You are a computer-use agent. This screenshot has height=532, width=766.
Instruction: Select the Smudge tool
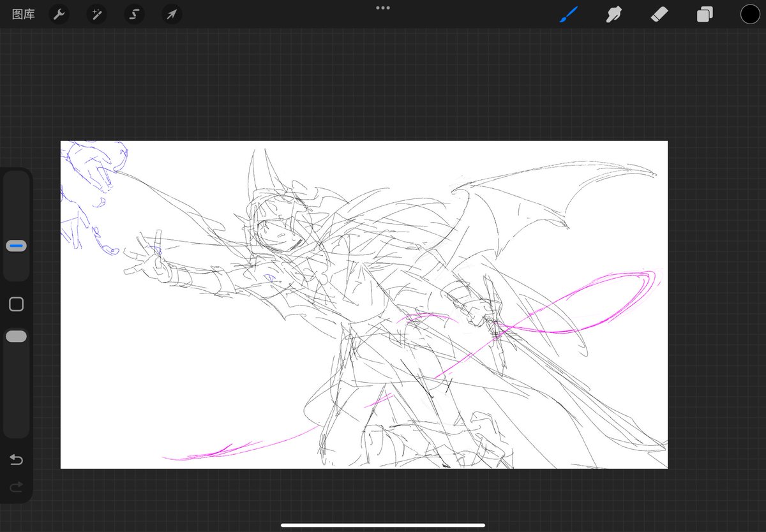coord(614,14)
